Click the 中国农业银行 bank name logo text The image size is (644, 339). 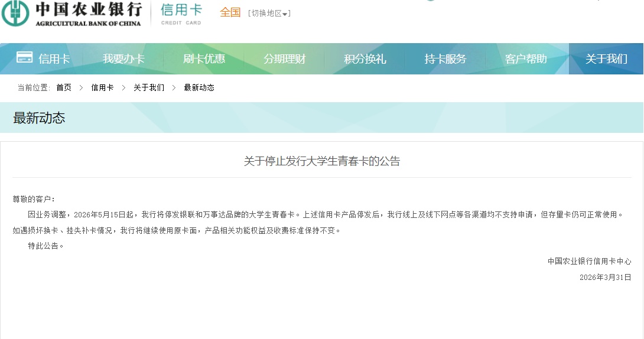pos(89,10)
